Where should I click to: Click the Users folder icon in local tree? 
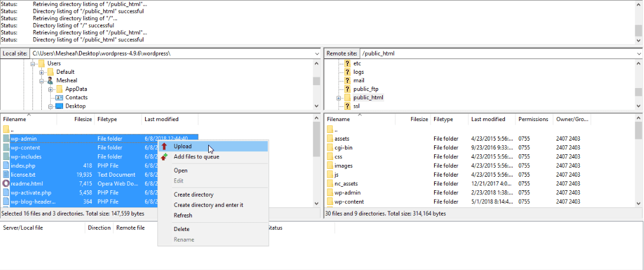41,63
